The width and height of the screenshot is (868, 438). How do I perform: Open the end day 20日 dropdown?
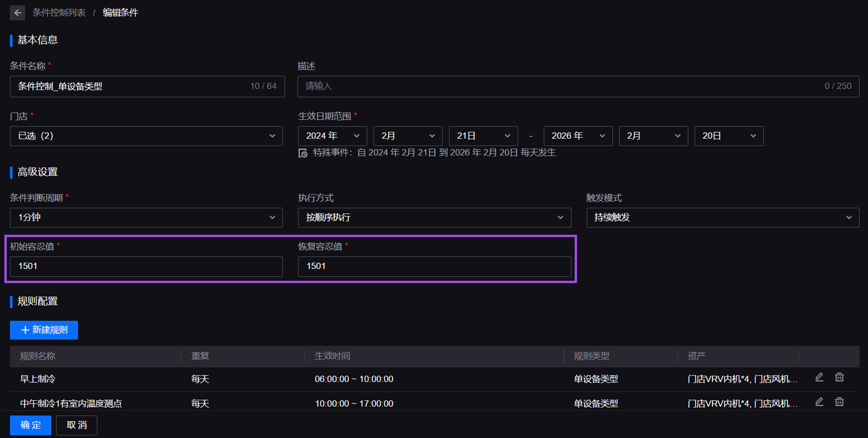729,136
